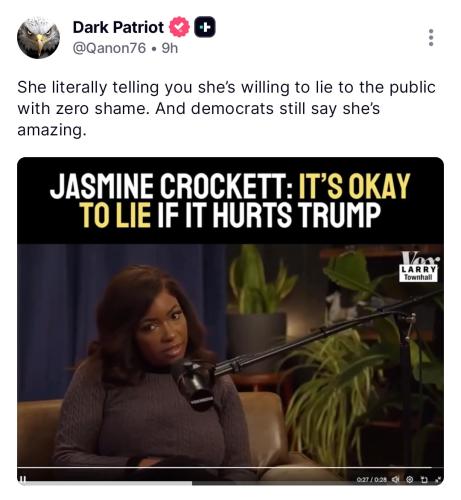461x500 pixels.
Task: Click the microphone in the video frame
Action: [x=195, y=382]
